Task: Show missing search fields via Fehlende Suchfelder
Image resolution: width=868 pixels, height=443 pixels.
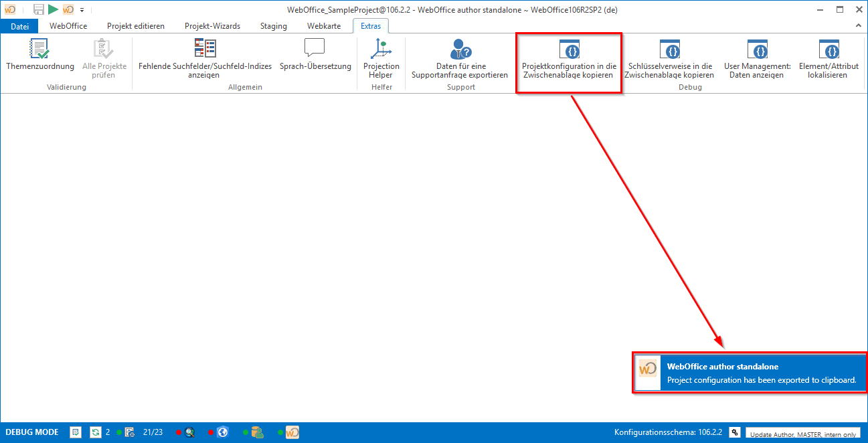Action: (205, 50)
